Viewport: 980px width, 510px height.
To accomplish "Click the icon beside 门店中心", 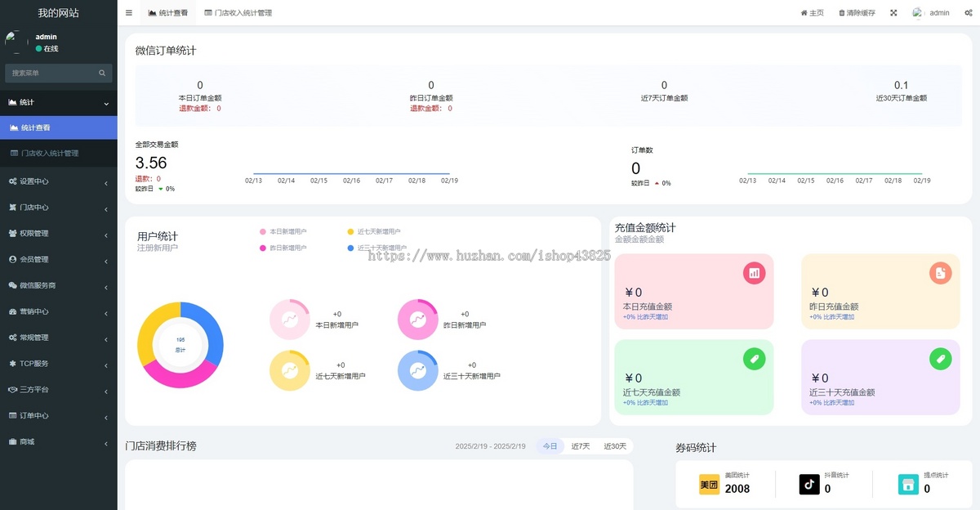I will pos(12,208).
